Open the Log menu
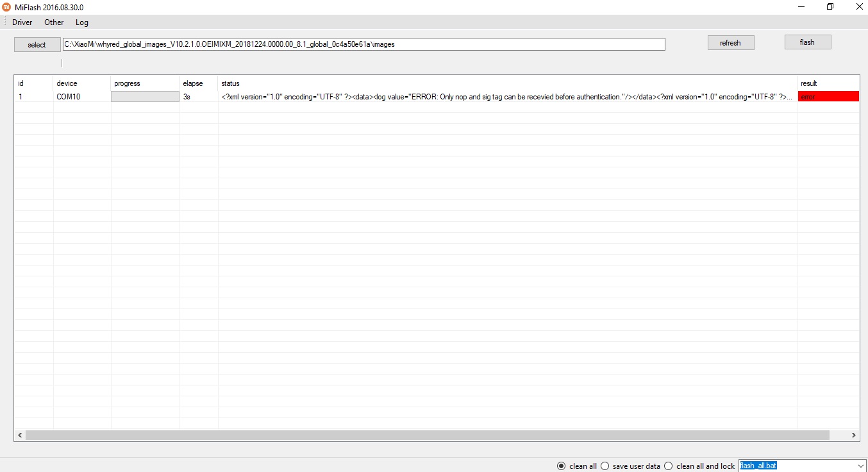Image resolution: width=868 pixels, height=472 pixels. [82, 22]
